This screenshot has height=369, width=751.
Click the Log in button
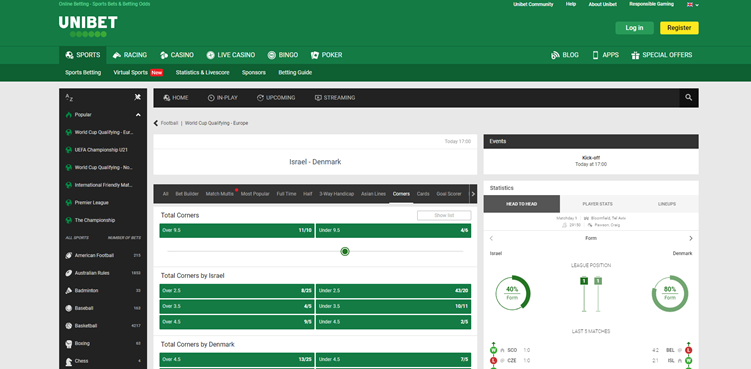[x=634, y=28]
